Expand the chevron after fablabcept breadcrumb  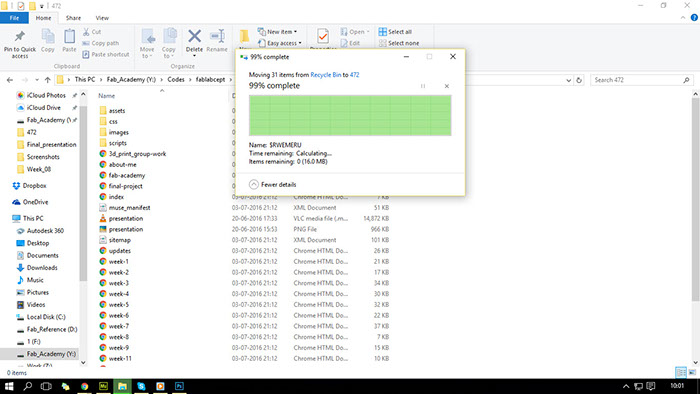231,80
